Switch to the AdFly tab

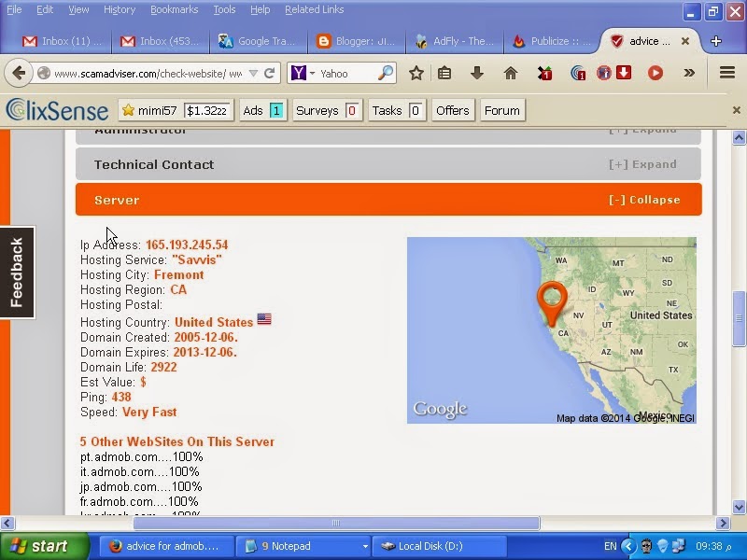point(454,41)
